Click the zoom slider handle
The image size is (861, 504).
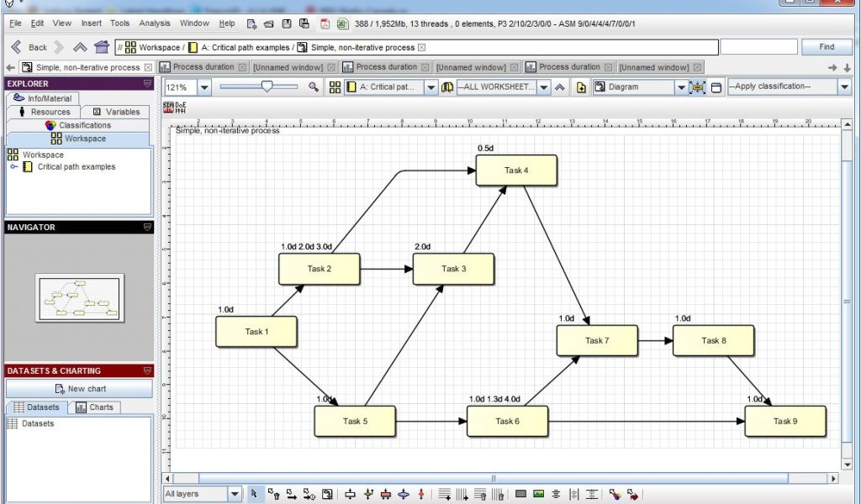coord(267,87)
